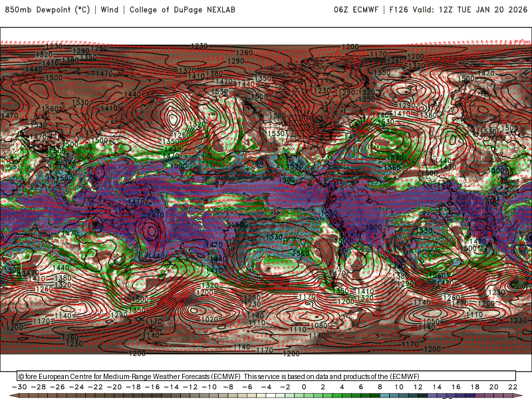Click the -30 value on the color scale
The height and width of the screenshot is (399, 532).
coord(19,387)
